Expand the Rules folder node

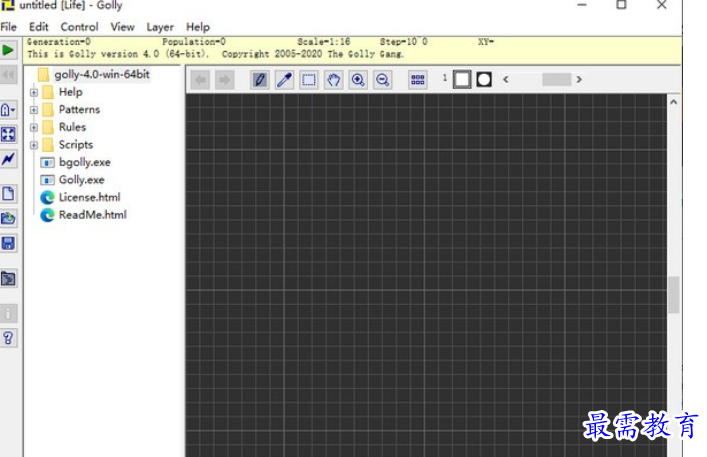[x=34, y=128]
